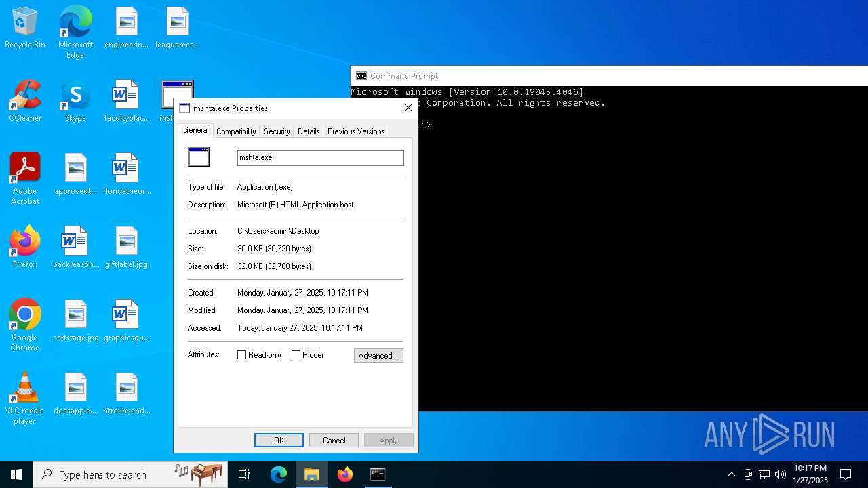
Task: Open the notification center icon
Action: (846, 474)
